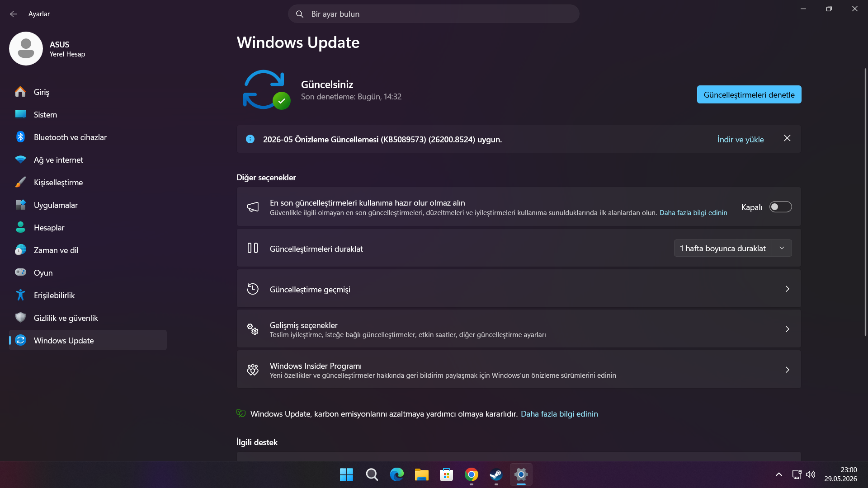Click the green leaf carbon emissions icon
Screen dimensions: 868x488
pyautogui.click(x=241, y=413)
